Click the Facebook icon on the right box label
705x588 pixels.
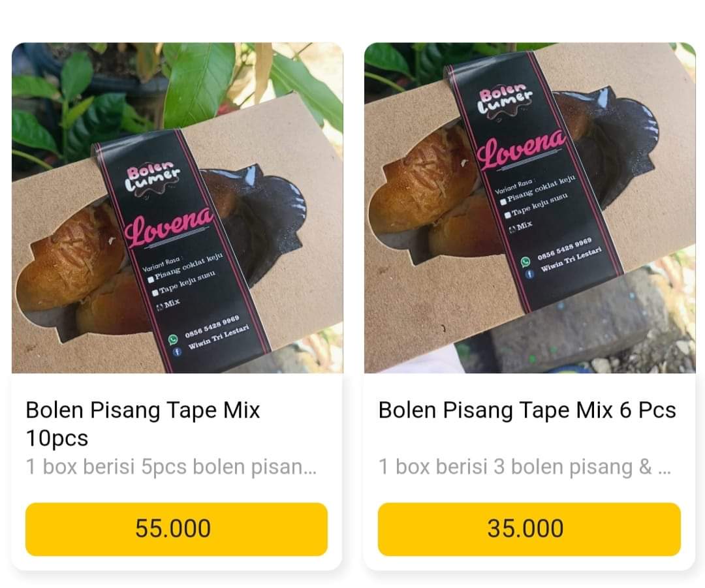point(529,274)
